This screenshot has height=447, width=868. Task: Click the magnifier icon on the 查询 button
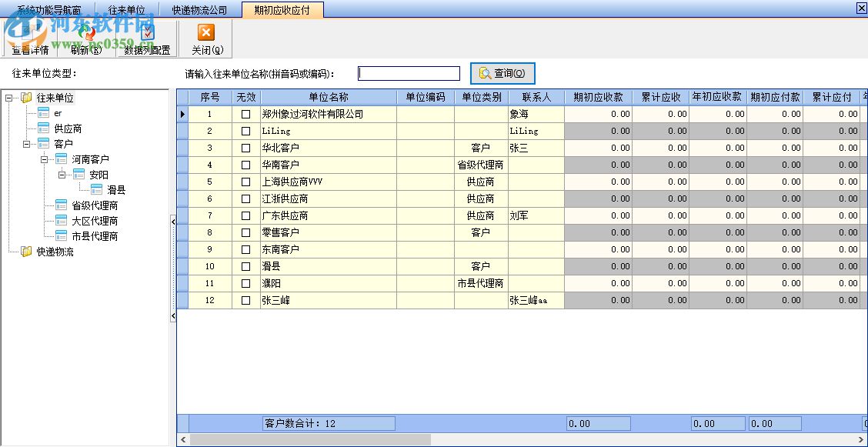point(484,73)
